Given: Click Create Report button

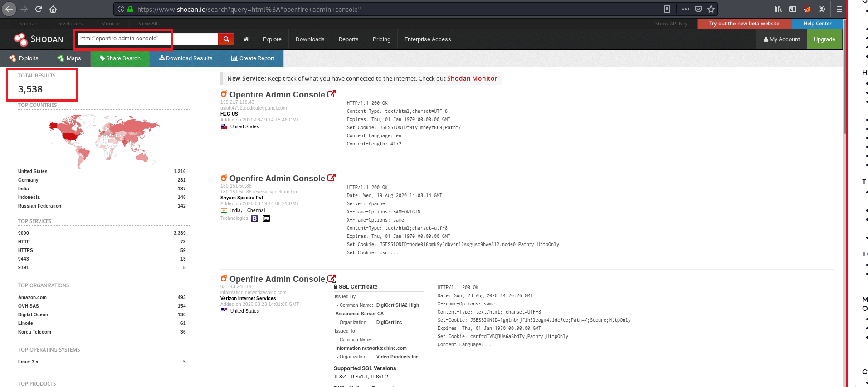Looking at the screenshot, I should [253, 58].
